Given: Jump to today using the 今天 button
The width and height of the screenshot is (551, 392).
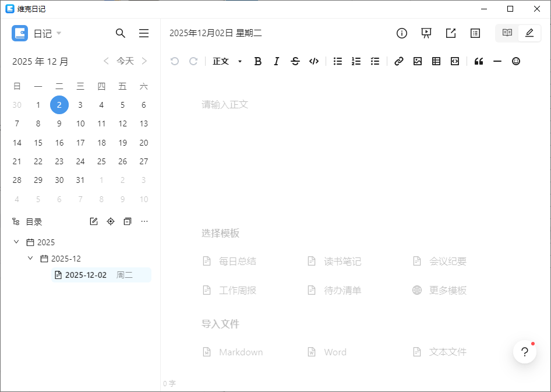Looking at the screenshot, I should [125, 61].
